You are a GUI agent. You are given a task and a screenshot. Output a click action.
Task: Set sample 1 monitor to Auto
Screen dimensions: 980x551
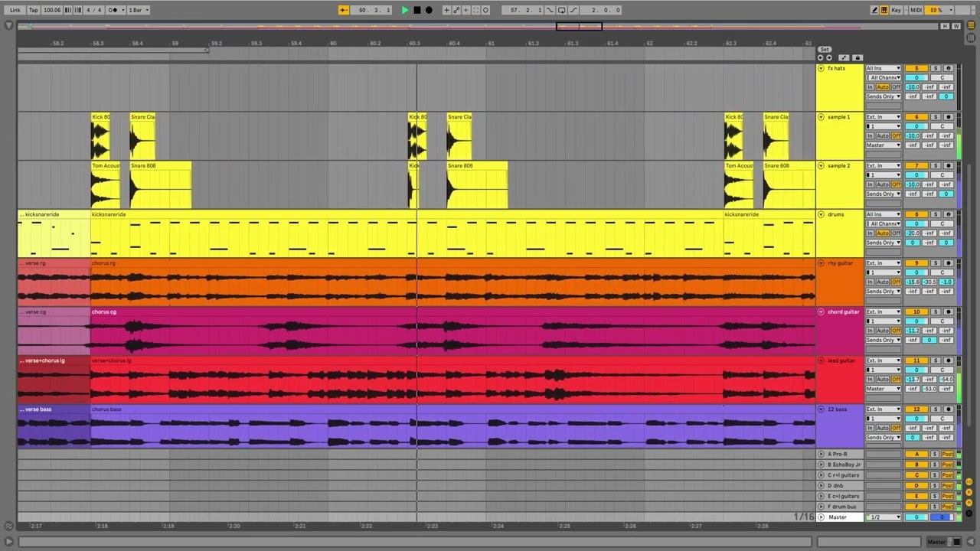coord(883,136)
